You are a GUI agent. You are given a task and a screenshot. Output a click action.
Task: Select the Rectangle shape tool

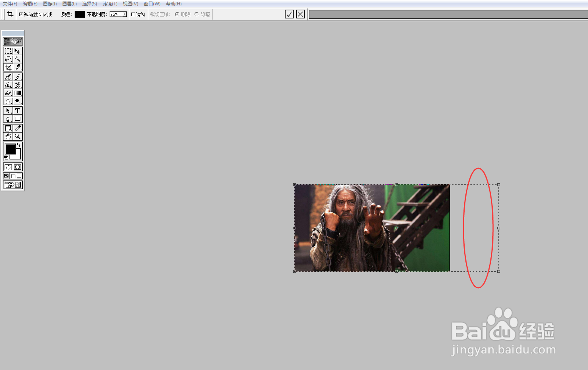tap(18, 119)
